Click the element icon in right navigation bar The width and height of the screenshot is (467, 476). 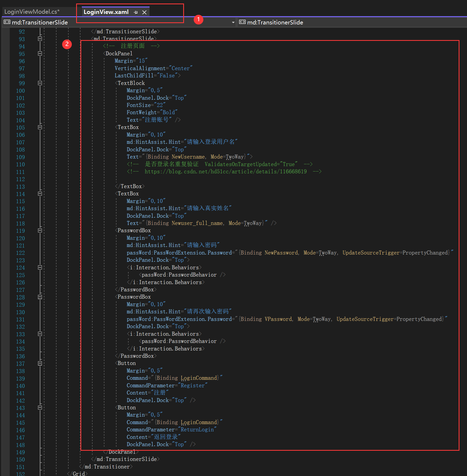(x=242, y=22)
